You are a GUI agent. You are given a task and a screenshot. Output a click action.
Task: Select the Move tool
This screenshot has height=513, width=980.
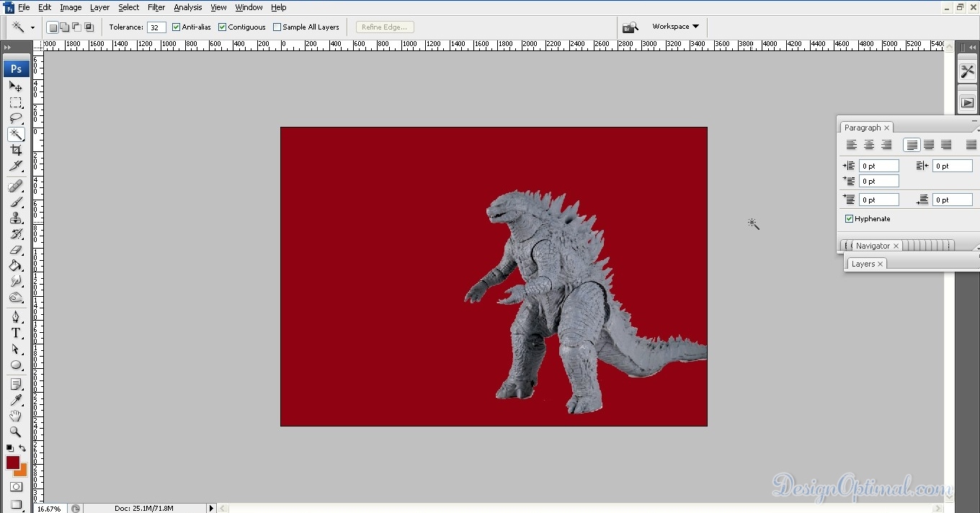pos(16,86)
